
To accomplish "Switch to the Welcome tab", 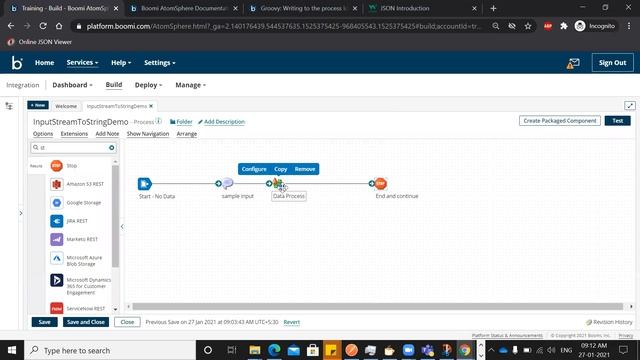I will point(66,106).
